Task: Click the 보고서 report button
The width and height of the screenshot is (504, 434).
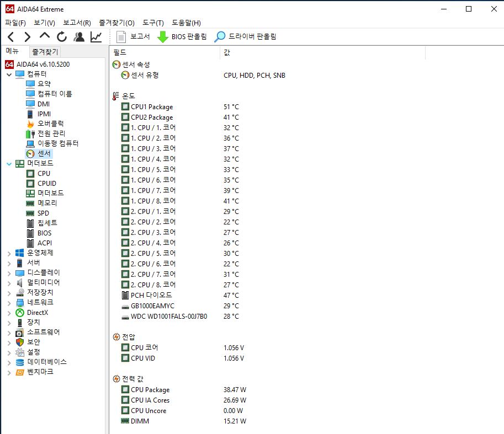Action: point(133,36)
